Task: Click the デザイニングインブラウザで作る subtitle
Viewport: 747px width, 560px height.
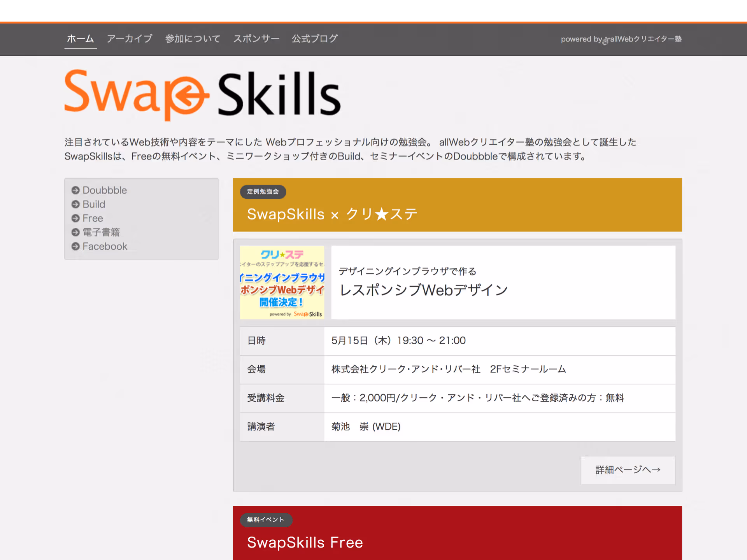Action: (x=408, y=271)
